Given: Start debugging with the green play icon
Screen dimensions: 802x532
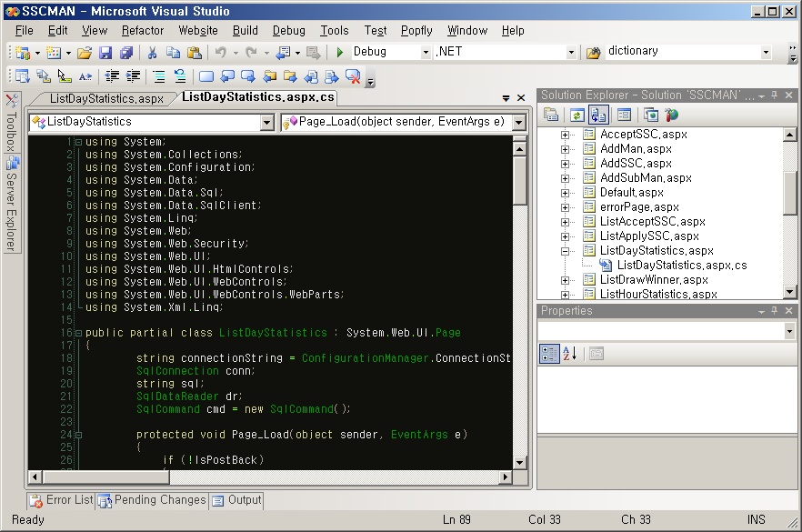Looking at the screenshot, I should (340, 52).
